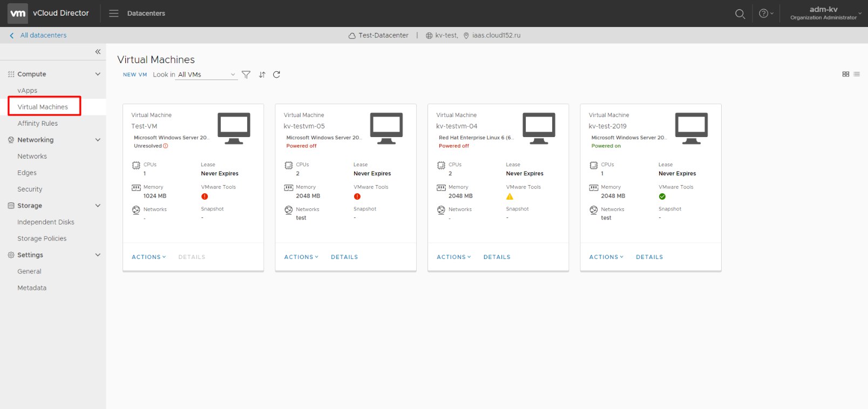The width and height of the screenshot is (868, 409).
Task: Open DETAILS for kv-testvm-04
Action: pos(497,257)
